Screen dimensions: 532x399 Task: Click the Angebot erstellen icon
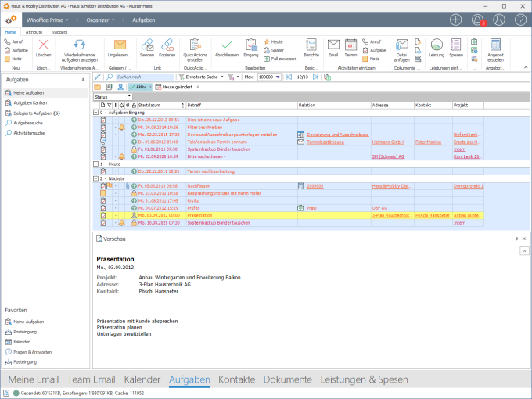click(495, 46)
